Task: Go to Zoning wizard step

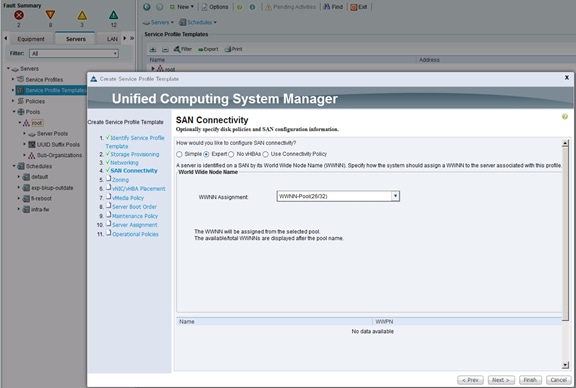Action: [120, 180]
